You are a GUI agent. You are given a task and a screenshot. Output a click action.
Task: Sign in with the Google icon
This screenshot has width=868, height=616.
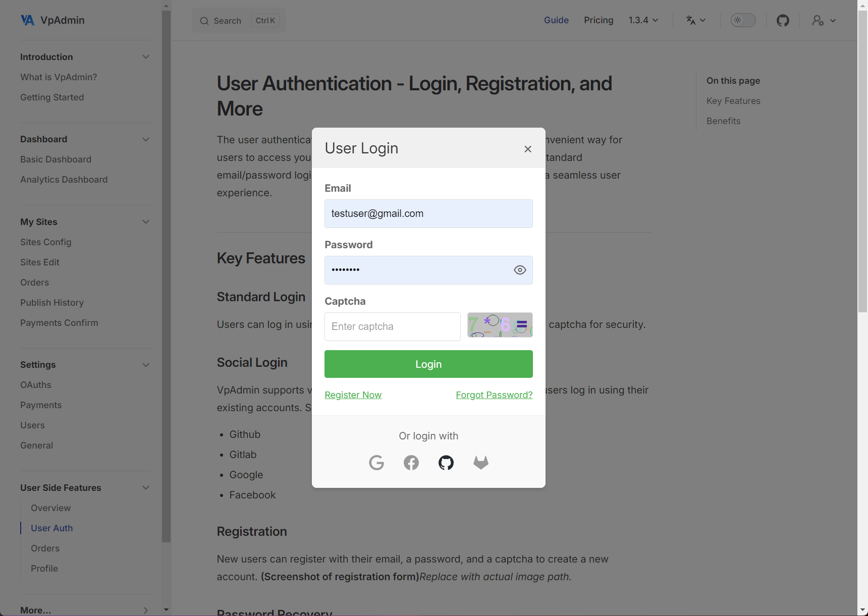point(376,463)
